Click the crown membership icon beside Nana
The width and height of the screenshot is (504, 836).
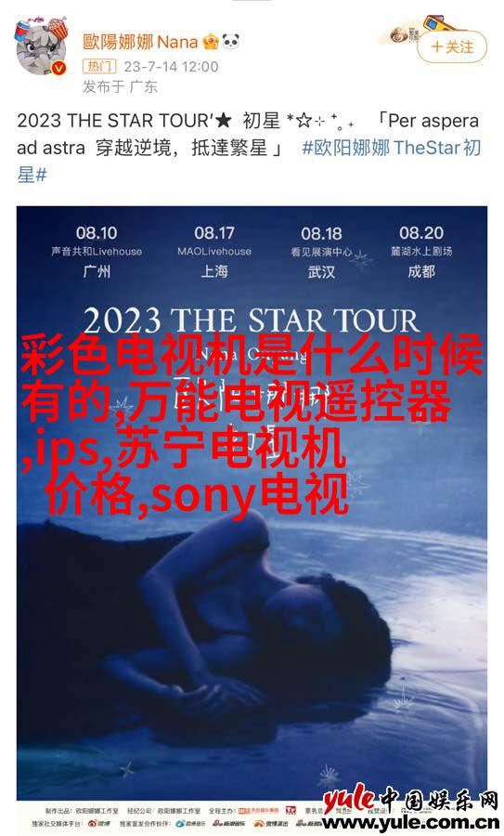pos(211,42)
